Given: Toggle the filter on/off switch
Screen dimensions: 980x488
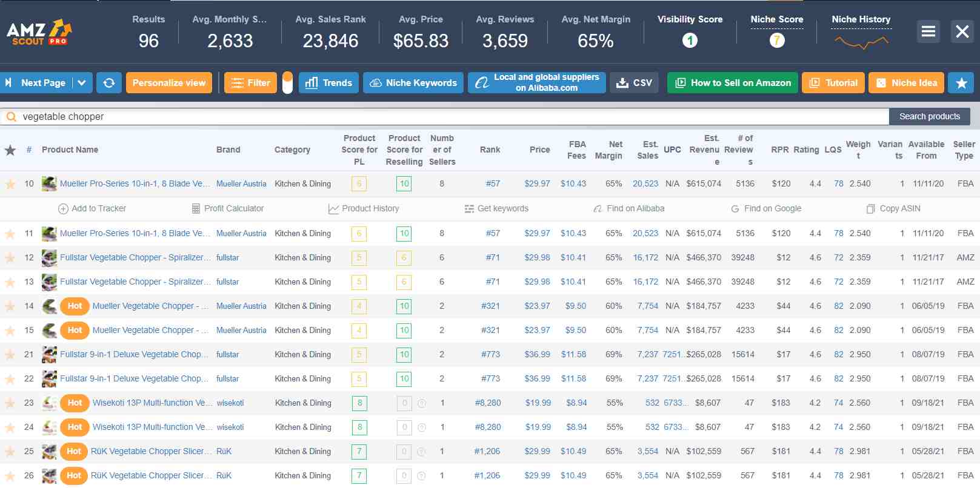Looking at the screenshot, I should (x=287, y=83).
